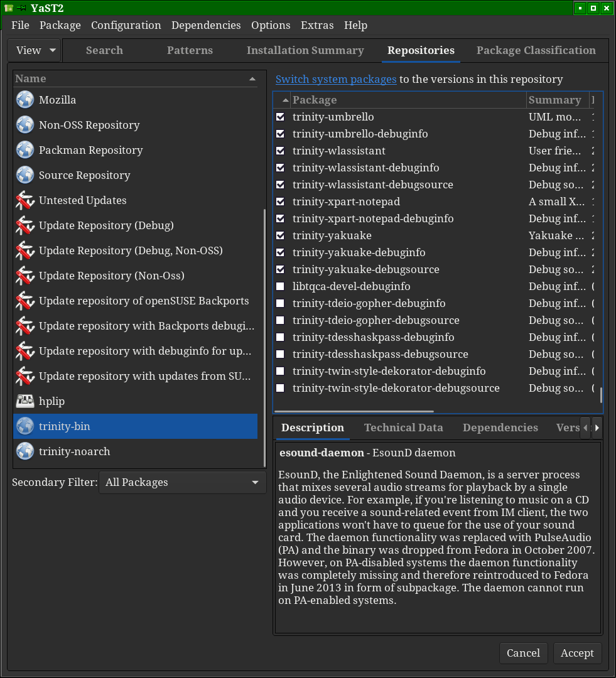Check trinity-tdeio-gopher-debuginfo package

(x=280, y=303)
